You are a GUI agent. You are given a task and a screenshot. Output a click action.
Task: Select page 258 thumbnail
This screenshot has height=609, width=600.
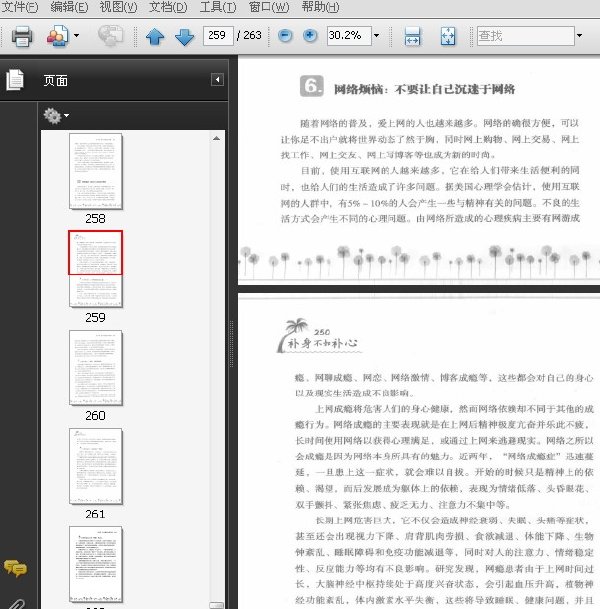(96, 171)
